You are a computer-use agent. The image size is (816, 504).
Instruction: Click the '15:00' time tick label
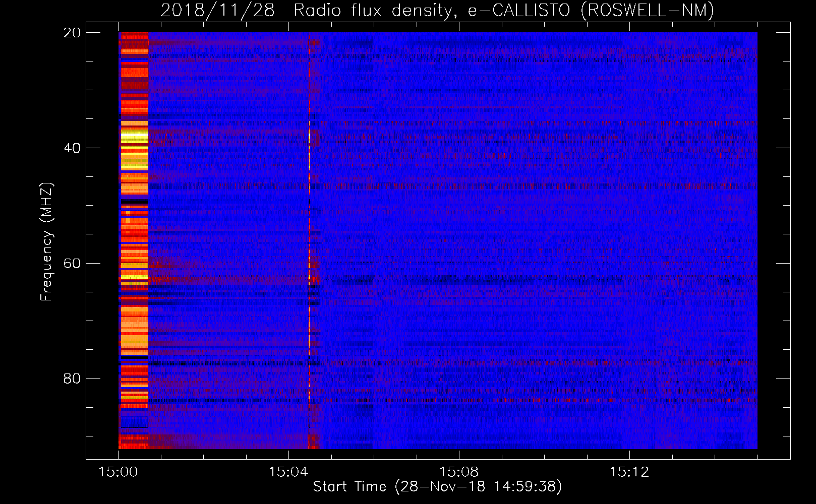pyautogui.click(x=118, y=472)
